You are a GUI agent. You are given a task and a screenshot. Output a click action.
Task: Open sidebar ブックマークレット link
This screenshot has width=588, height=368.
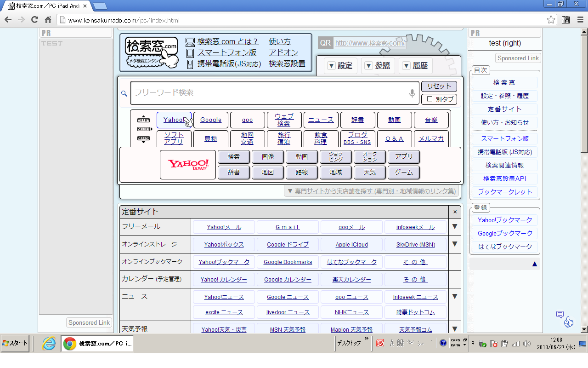[505, 192]
